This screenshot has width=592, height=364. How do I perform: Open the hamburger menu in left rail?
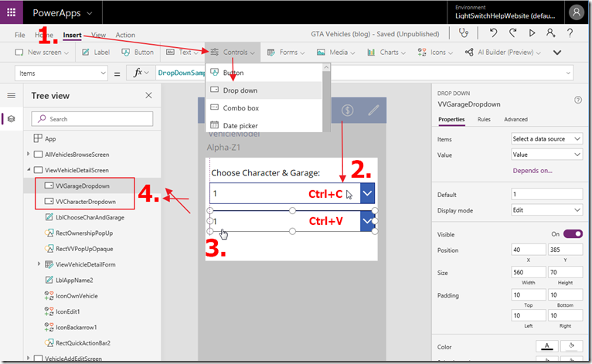coord(12,96)
